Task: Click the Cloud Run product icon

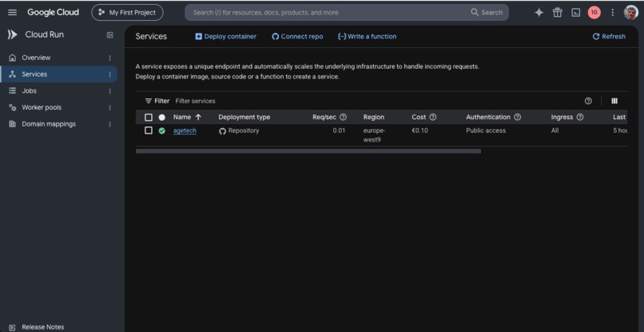Action: click(x=12, y=34)
